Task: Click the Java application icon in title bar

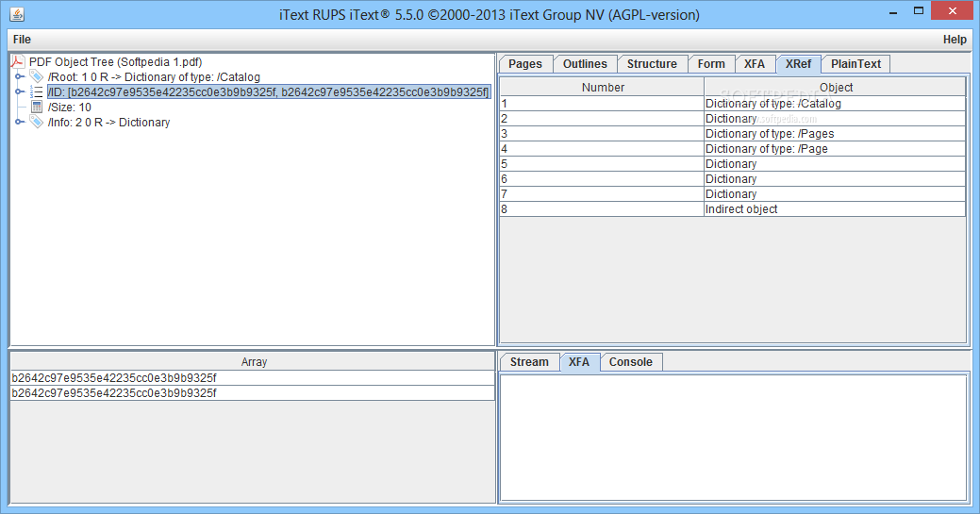Action: (18, 14)
